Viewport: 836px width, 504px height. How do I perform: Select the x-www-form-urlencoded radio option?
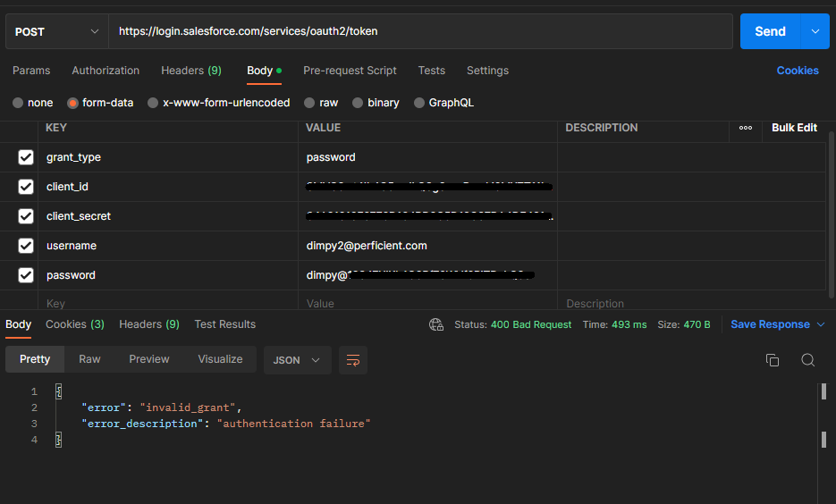153,103
